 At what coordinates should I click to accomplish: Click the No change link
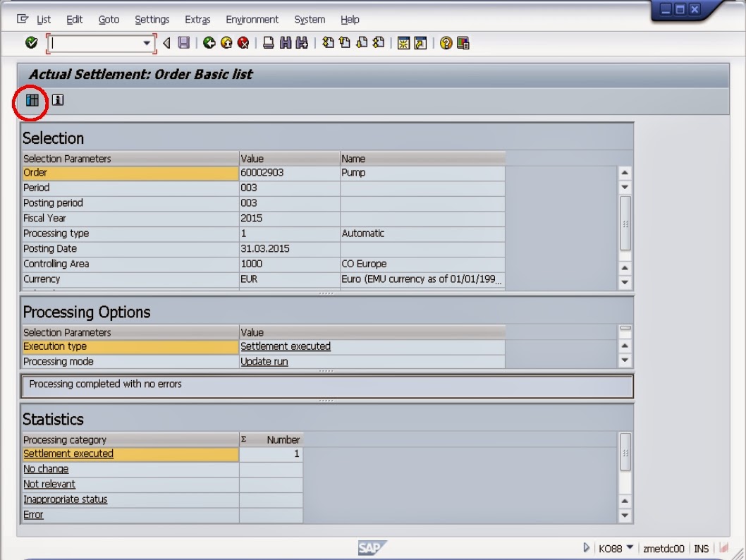pyautogui.click(x=46, y=469)
